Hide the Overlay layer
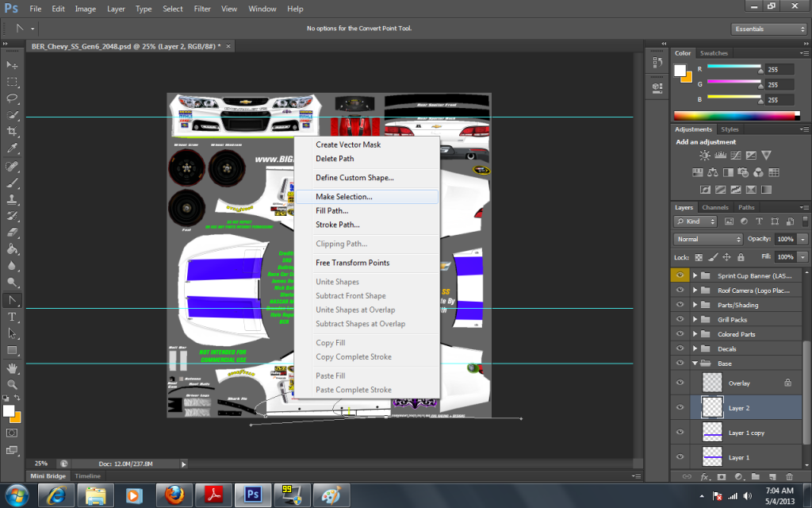 (680, 383)
